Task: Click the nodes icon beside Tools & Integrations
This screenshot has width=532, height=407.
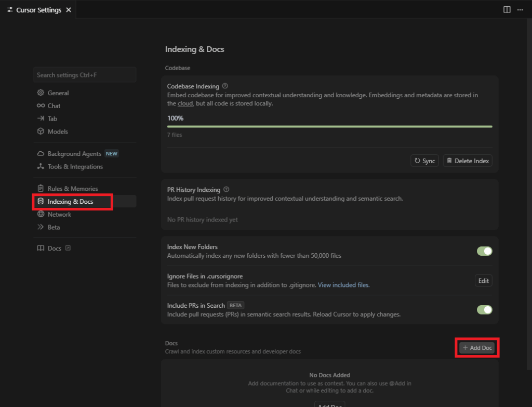Action: (41, 166)
